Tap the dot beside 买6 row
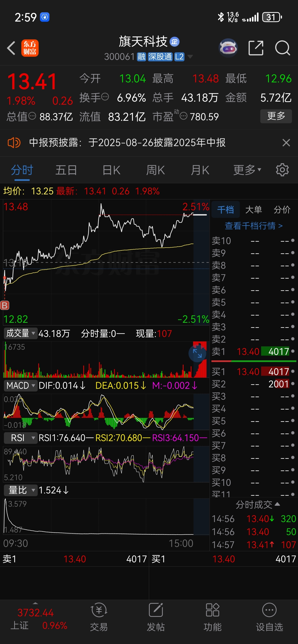Image resolution: width=298 pixels, height=644 pixels. pos(293,433)
